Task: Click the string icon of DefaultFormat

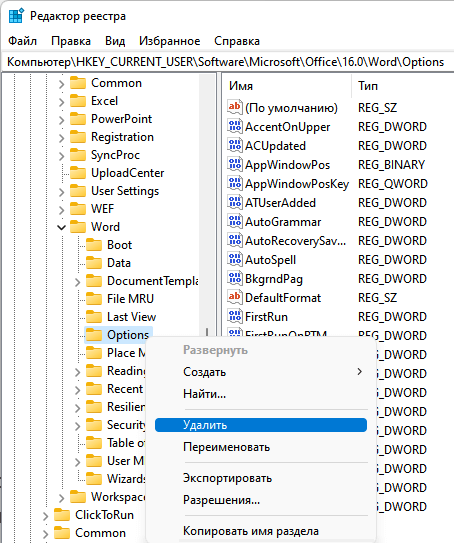Action: click(x=234, y=297)
